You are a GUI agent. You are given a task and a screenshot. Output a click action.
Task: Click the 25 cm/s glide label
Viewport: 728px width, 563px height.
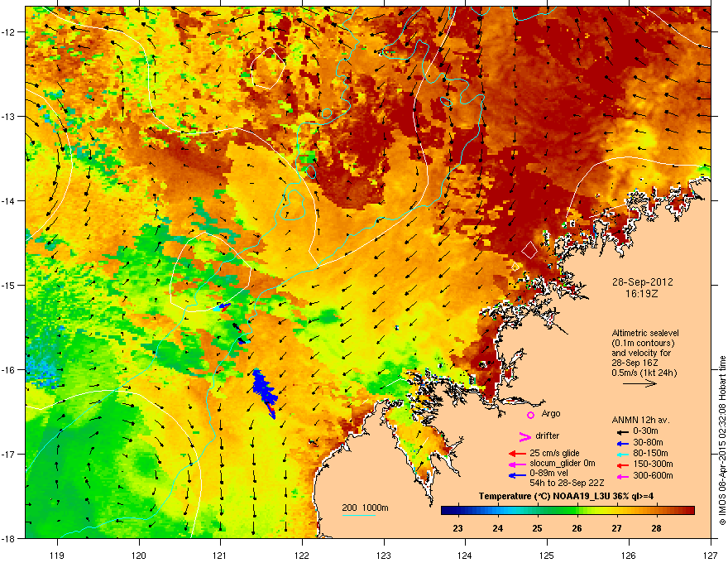point(554,453)
